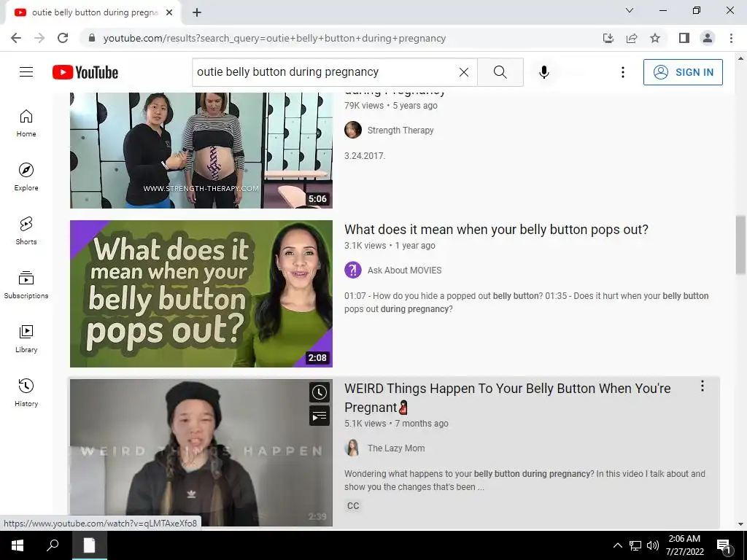Click the address bar URL
This screenshot has height=560, width=747.
pos(274,38)
